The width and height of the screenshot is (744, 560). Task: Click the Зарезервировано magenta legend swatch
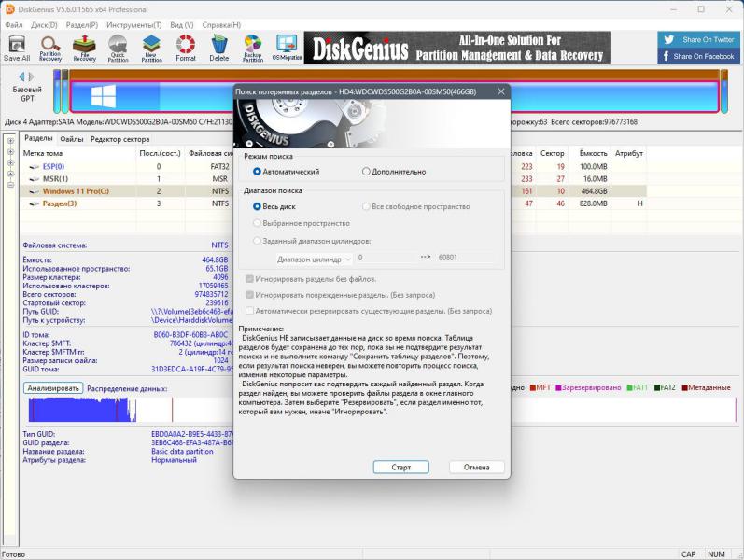(x=558, y=387)
